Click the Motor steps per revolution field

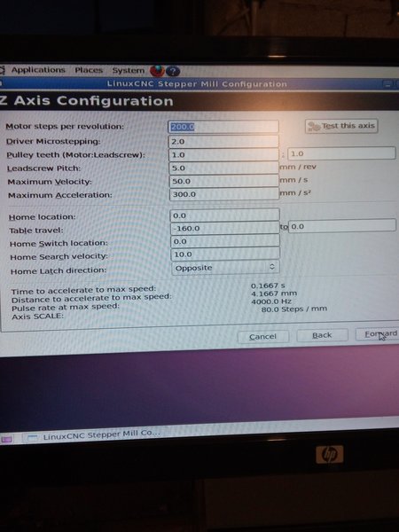223,127
